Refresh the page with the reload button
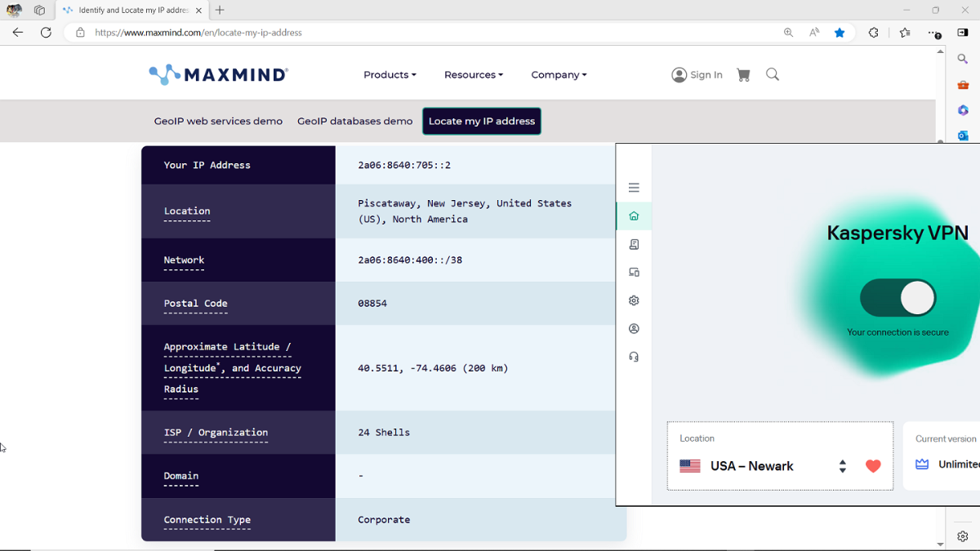 pos(46,33)
